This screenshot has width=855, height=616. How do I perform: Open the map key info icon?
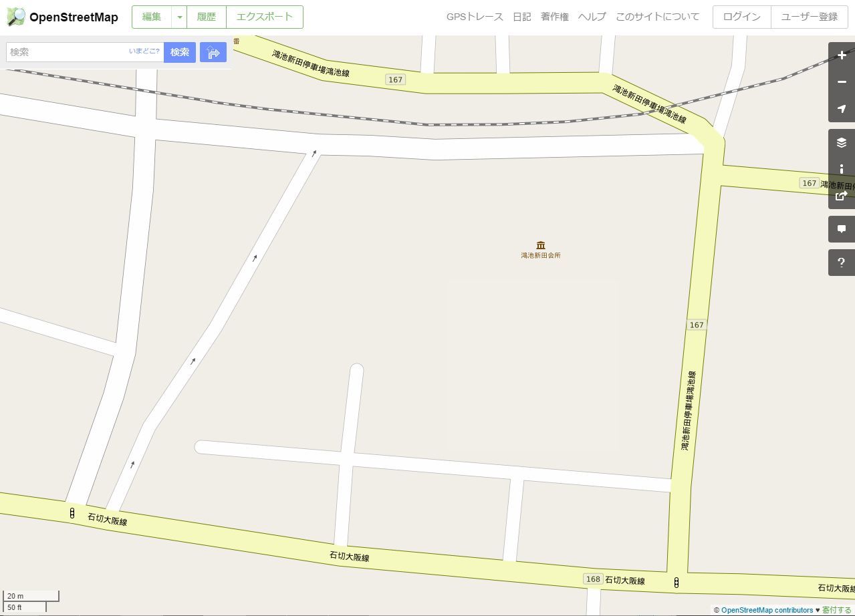pyautogui.click(x=842, y=169)
